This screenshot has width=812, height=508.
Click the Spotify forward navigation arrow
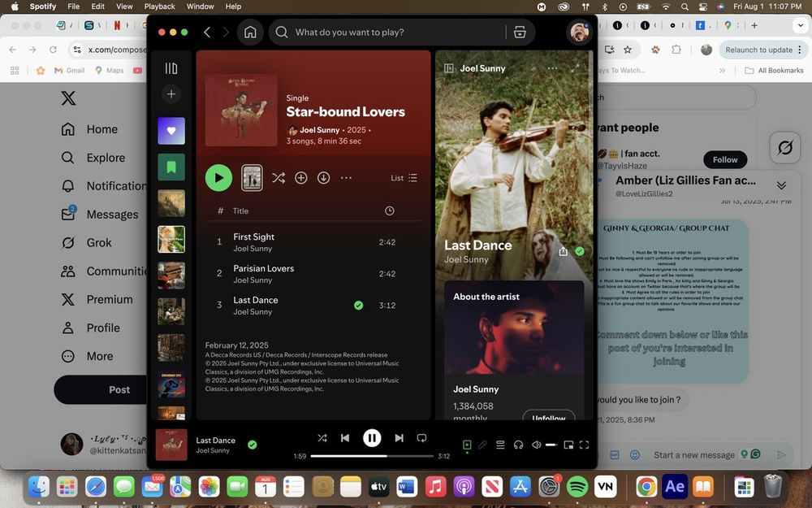pyautogui.click(x=226, y=33)
